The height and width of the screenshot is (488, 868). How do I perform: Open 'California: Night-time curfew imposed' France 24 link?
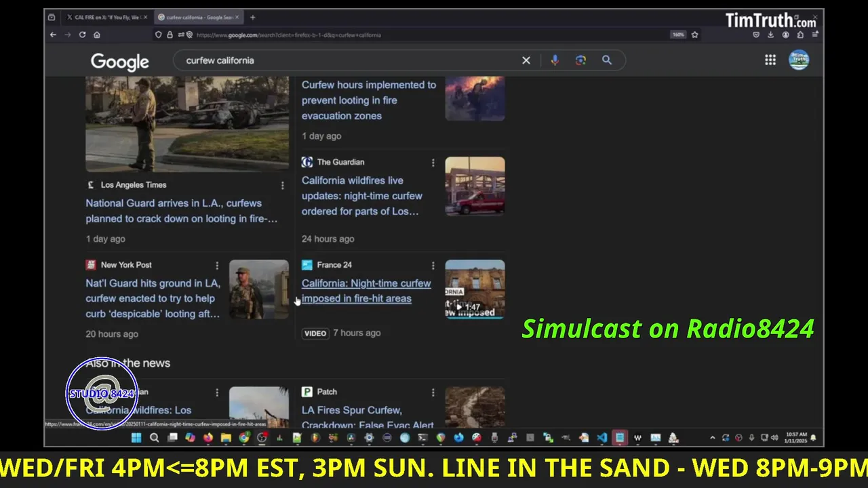coord(366,291)
